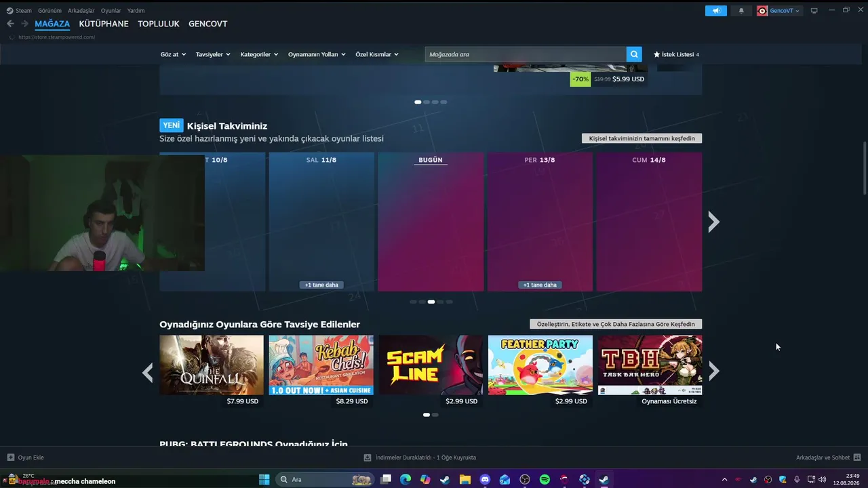Open Microsoft Edge from taskbar
The image size is (868, 488).
(406, 480)
